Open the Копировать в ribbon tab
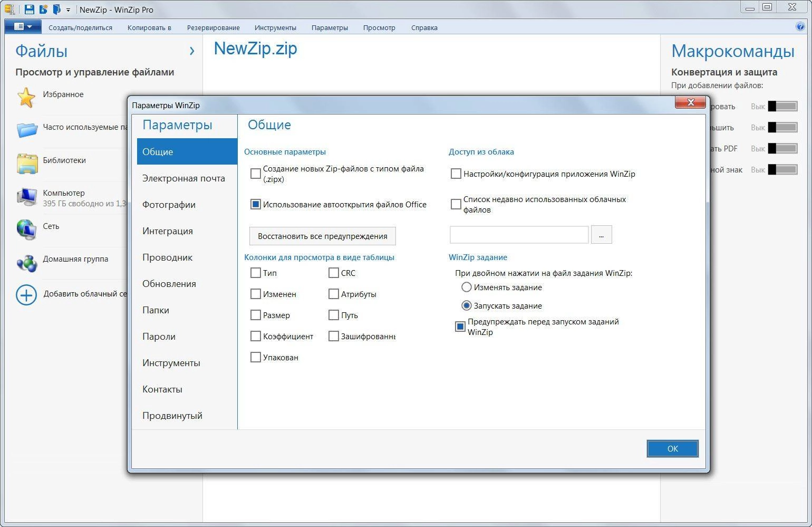This screenshot has width=812, height=527. click(149, 27)
